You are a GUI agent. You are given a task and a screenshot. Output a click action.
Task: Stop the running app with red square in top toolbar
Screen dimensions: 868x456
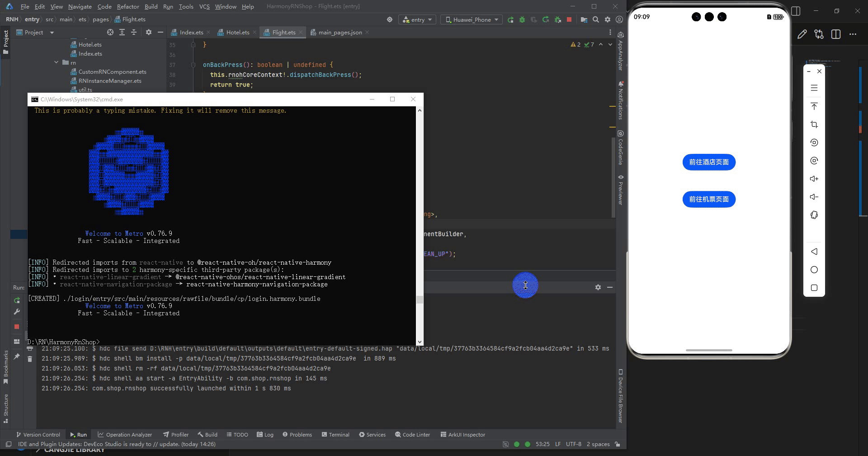click(569, 20)
